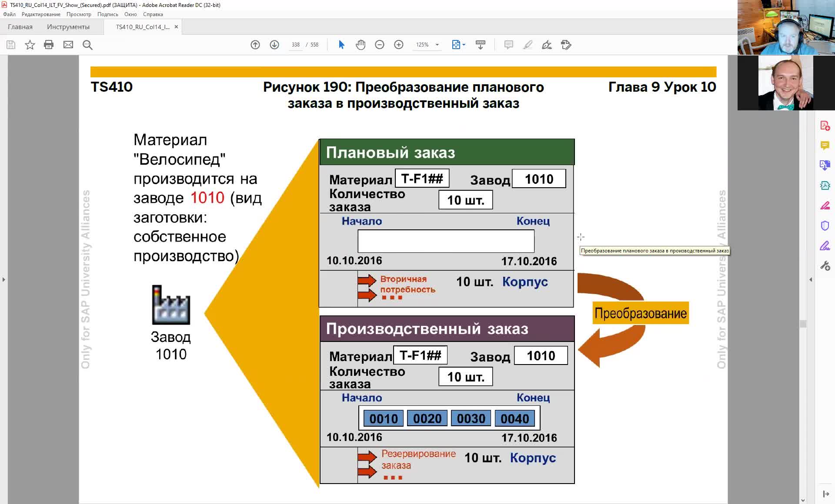Image resolution: width=835 pixels, height=504 pixels.
Task: Click Резервирование заказа text
Action: tap(418, 459)
